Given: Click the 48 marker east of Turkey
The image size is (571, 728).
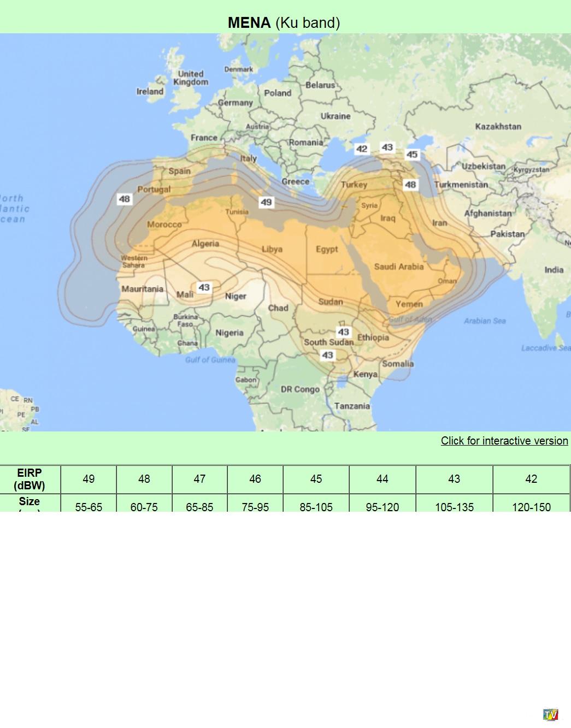Looking at the screenshot, I should [x=410, y=185].
